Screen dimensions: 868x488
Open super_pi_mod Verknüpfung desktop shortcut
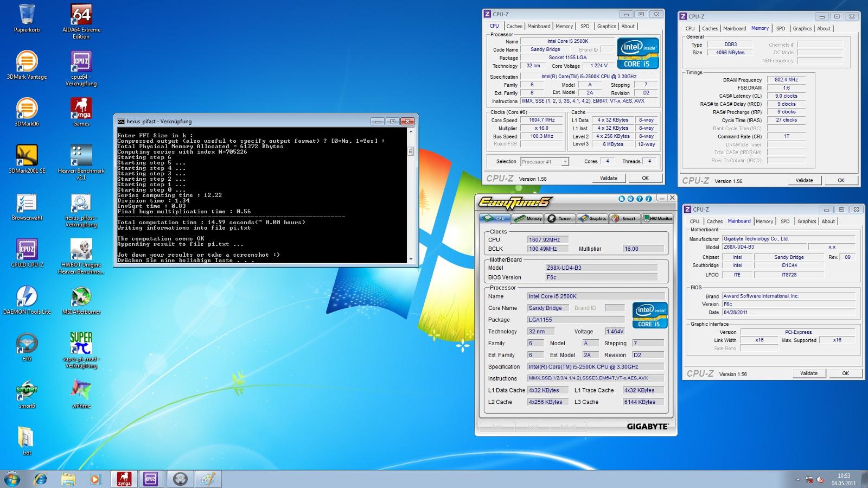pyautogui.click(x=81, y=351)
